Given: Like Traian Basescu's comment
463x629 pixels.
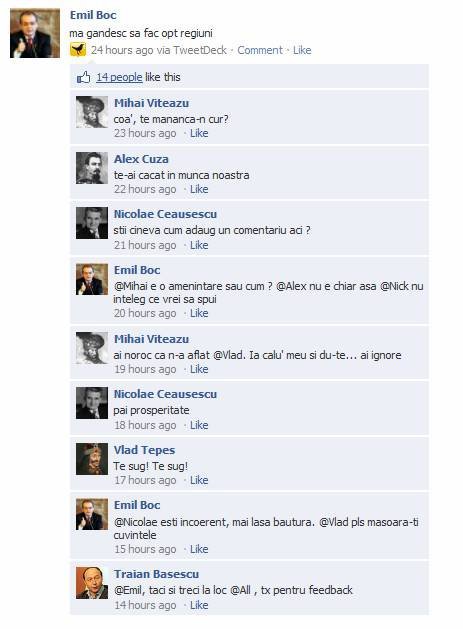Looking at the screenshot, I should click(199, 605).
